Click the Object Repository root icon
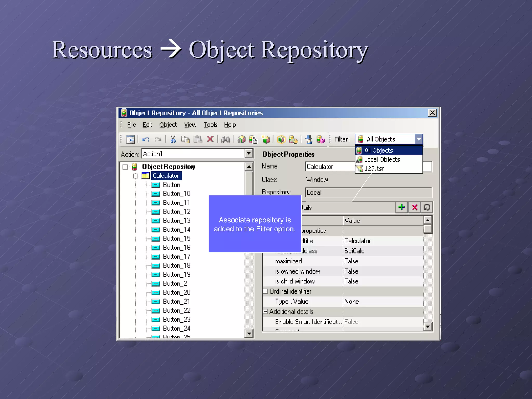The image size is (532, 399). tap(135, 167)
